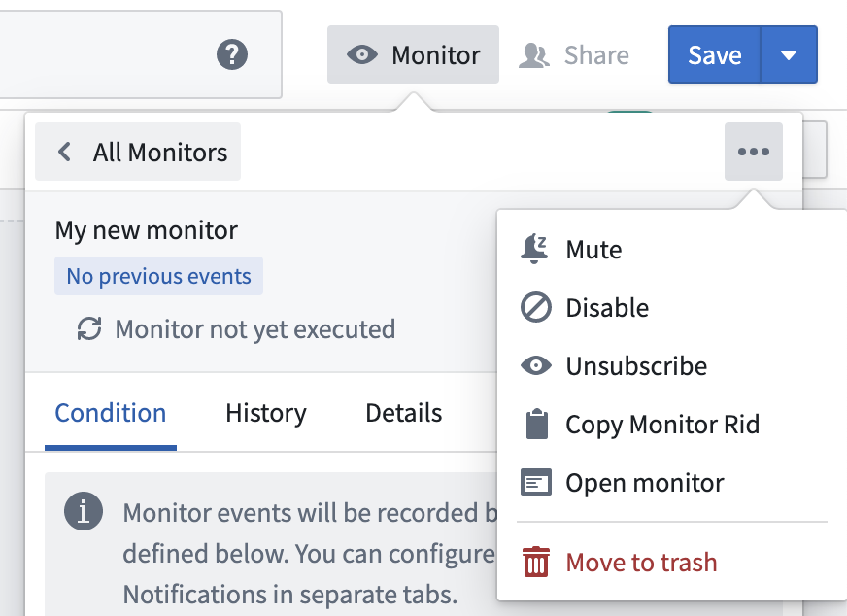The image size is (847, 616).
Task: Go back to All Monitors
Action: (x=138, y=152)
